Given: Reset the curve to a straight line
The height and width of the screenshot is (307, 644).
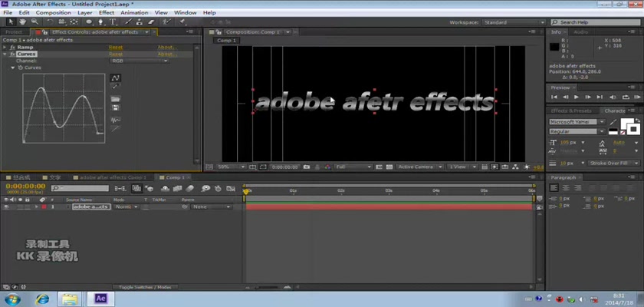Looking at the screenshot, I should [x=116, y=129].
